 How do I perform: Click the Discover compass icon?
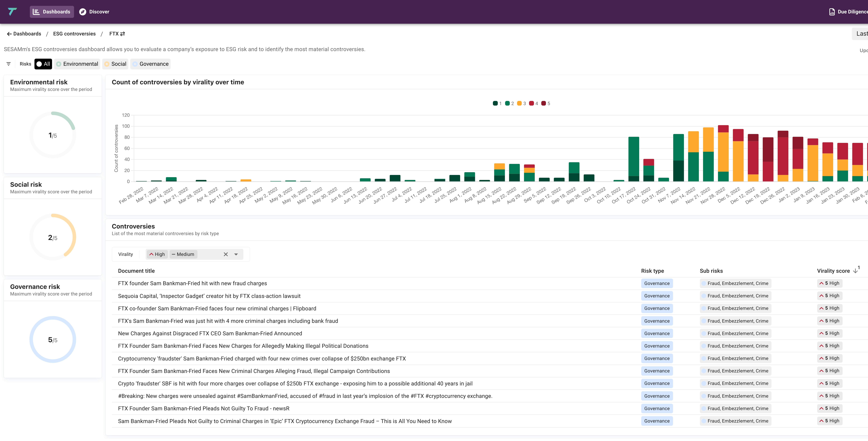pyautogui.click(x=83, y=12)
